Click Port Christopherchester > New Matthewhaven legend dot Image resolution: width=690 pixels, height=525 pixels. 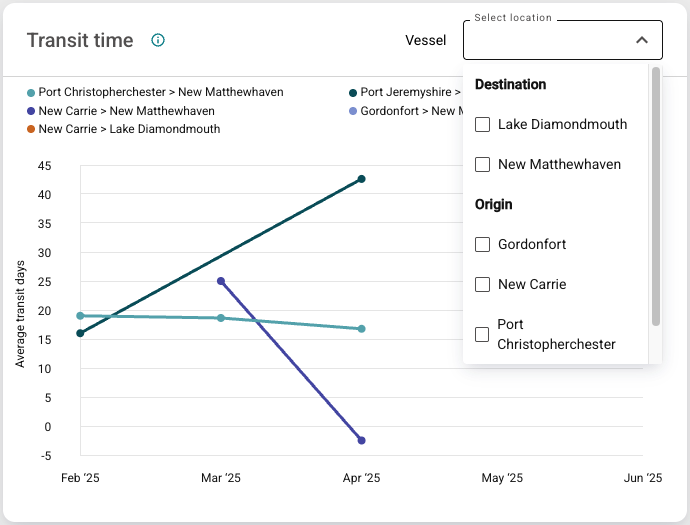pos(31,93)
